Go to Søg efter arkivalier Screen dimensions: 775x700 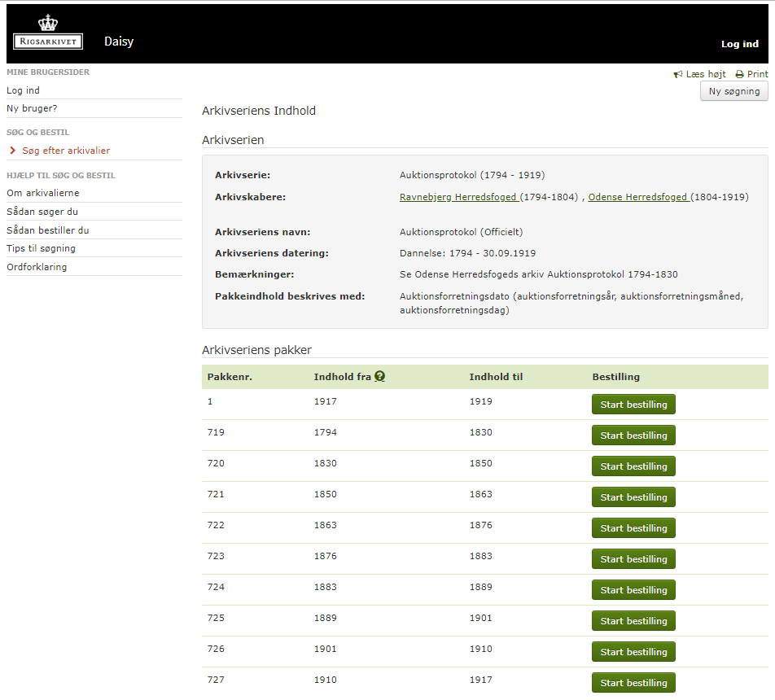[x=66, y=151]
